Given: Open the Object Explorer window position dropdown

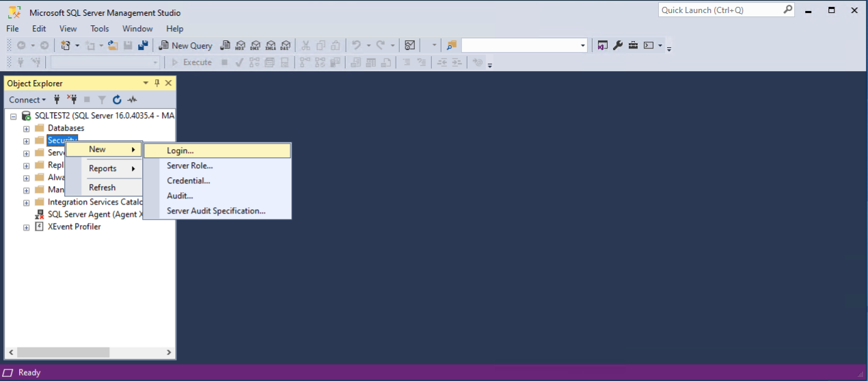Looking at the screenshot, I should click(x=146, y=83).
